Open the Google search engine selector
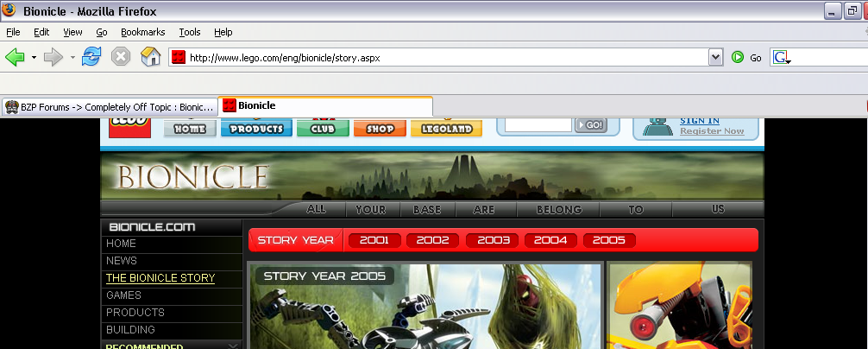The height and width of the screenshot is (349, 868). click(781, 57)
